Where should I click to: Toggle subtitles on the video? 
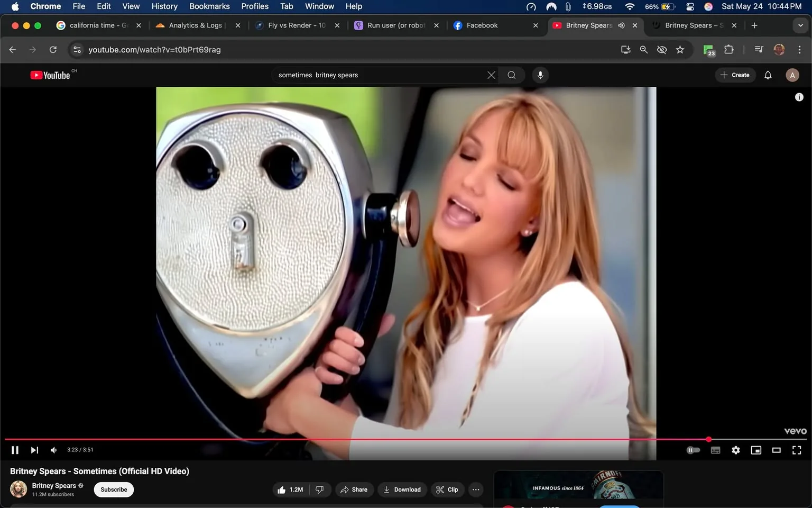click(715, 450)
